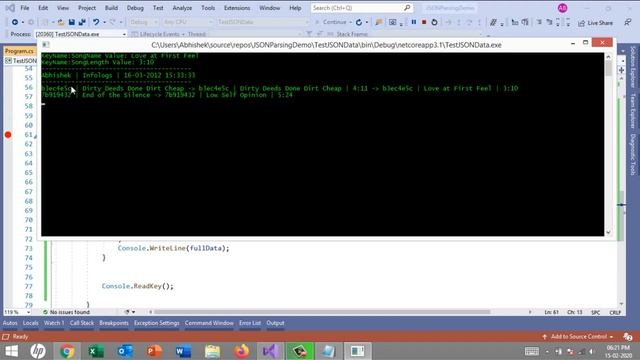This screenshot has width=640, height=360.
Task: Open the Process dropdown showing TestJSONData.exe
Action: 80,34
